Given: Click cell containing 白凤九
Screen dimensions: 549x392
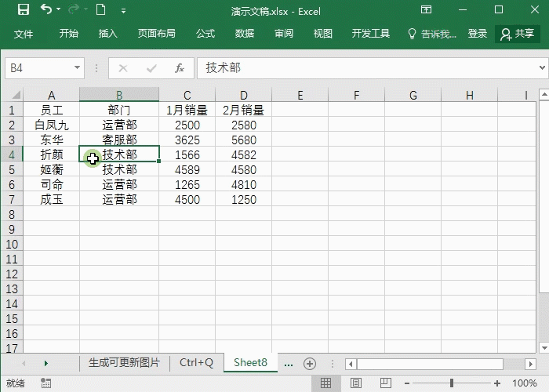Looking at the screenshot, I should pos(51,125).
